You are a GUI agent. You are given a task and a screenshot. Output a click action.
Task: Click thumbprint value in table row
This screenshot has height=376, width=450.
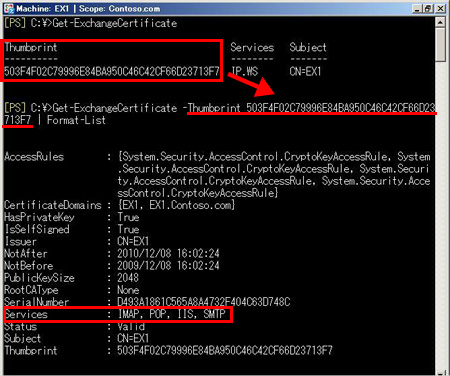[112, 71]
